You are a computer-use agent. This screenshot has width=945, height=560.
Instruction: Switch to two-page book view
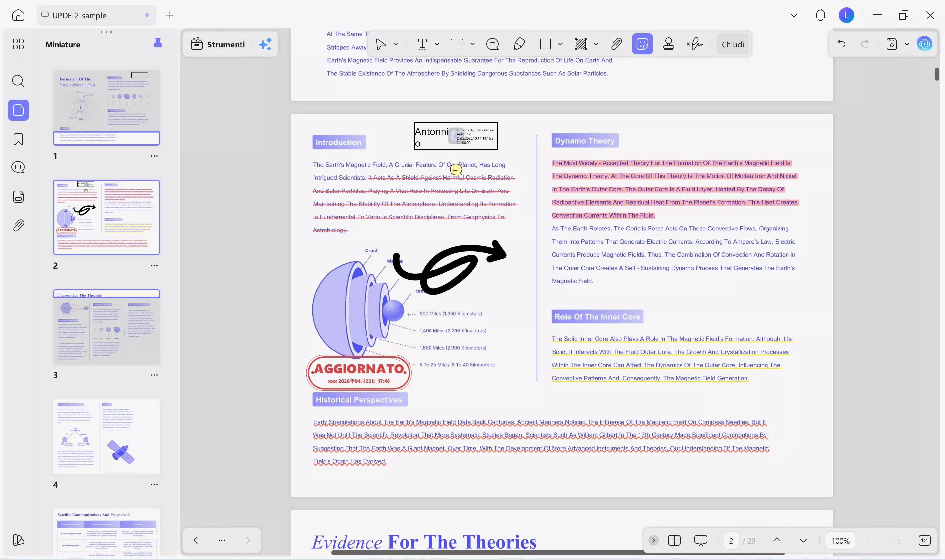click(674, 540)
